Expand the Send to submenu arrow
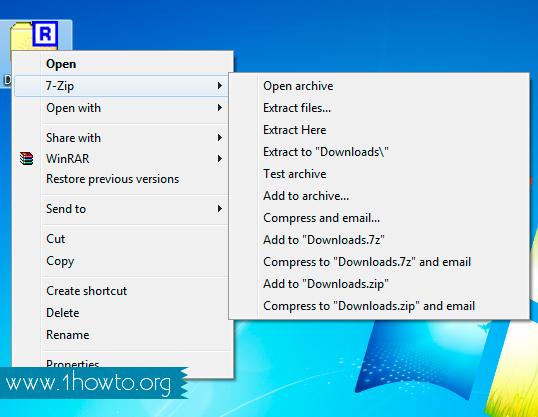The width and height of the screenshot is (538, 417). 220,209
